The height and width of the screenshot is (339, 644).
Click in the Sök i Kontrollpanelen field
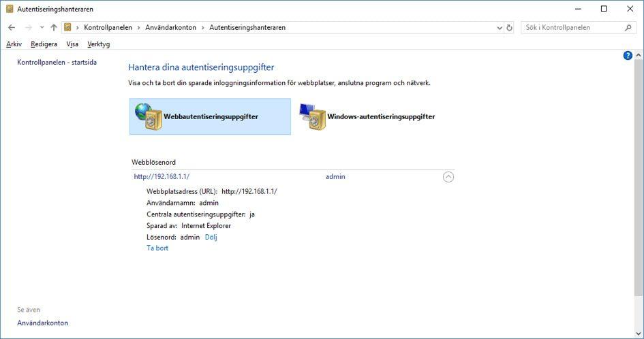click(572, 28)
